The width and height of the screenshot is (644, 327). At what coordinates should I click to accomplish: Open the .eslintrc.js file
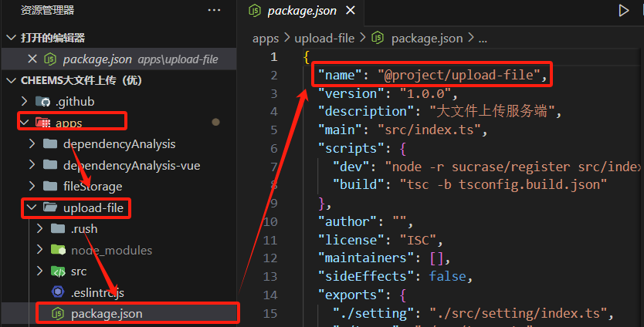coord(97,293)
